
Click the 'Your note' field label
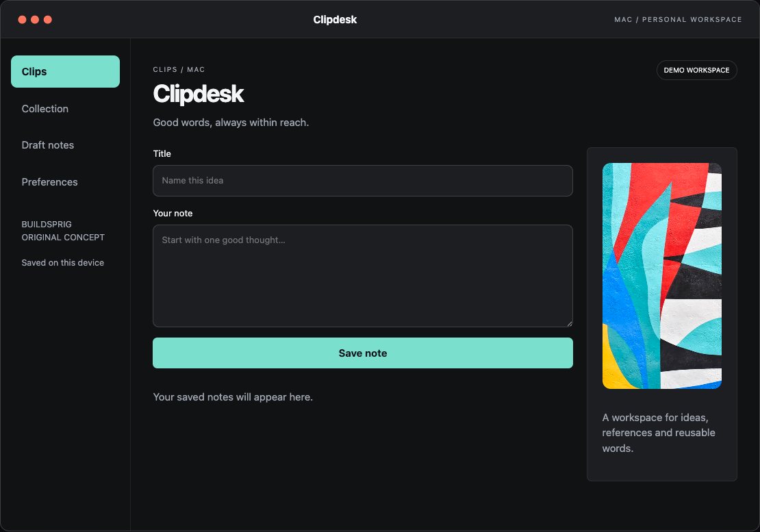pyautogui.click(x=173, y=213)
